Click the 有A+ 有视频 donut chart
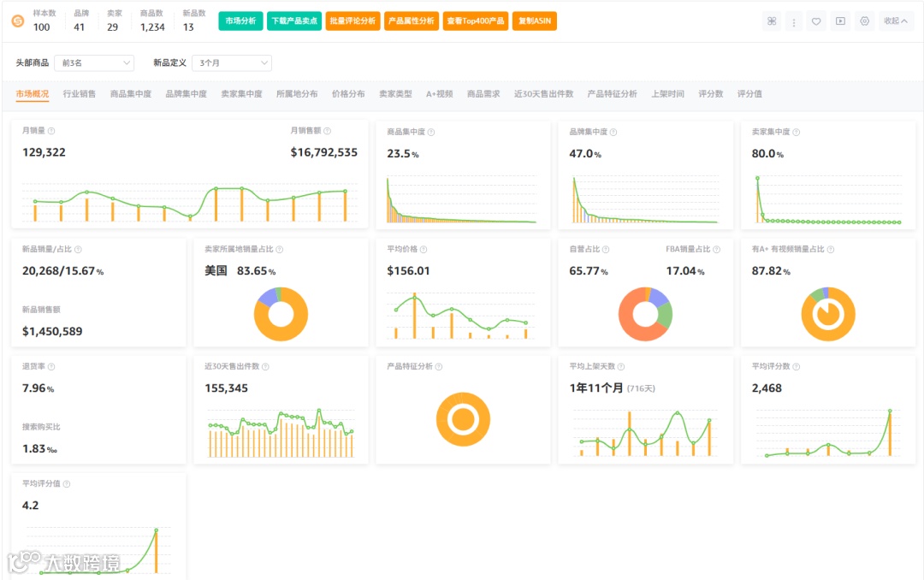Image resolution: width=924 pixels, height=580 pixels. pyautogui.click(x=828, y=314)
